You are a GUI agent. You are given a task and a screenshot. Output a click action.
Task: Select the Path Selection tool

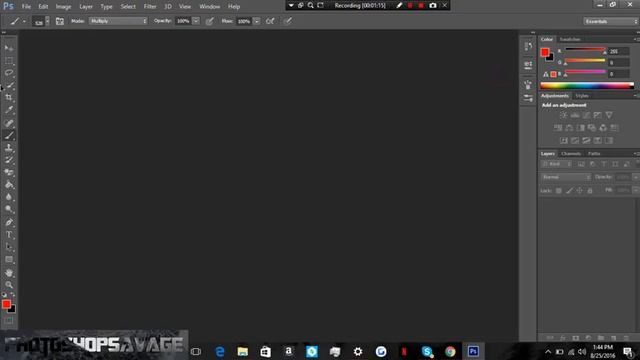(x=9, y=247)
